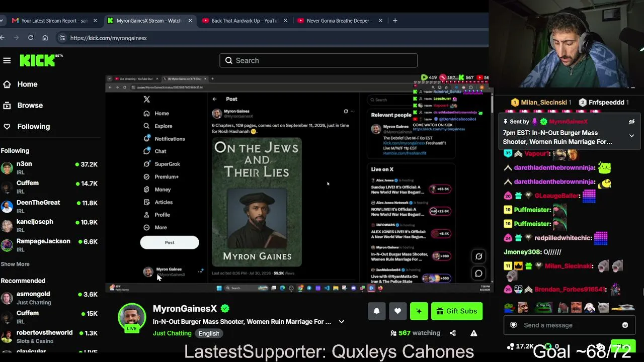Click the Windows Start button in stream taskbar
Viewport: 644px width, 362px height.
pos(219,288)
